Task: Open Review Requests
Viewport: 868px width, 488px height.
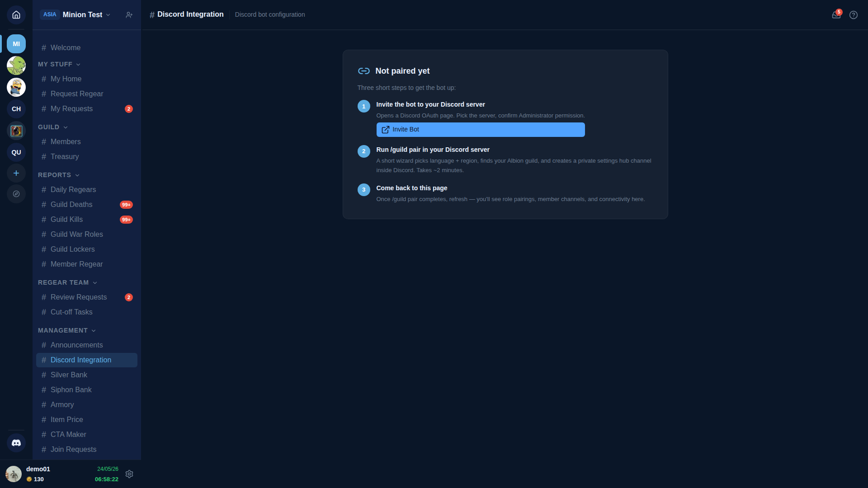Action: point(87,297)
